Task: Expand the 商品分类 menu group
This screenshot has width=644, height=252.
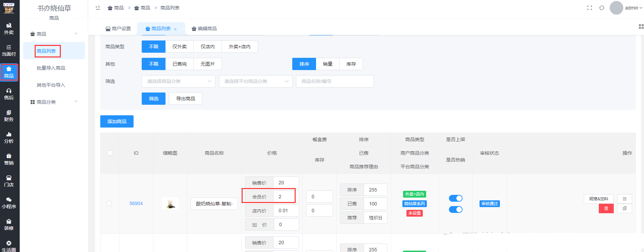Action: 54,102
